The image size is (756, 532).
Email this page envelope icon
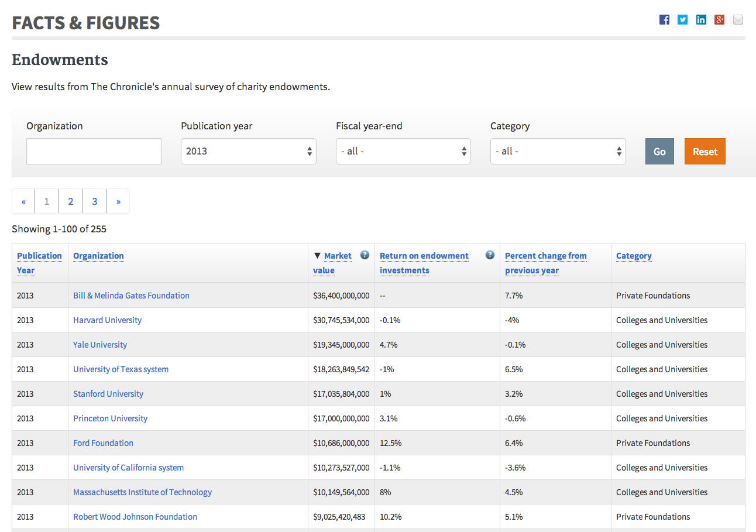tap(738, 20)
